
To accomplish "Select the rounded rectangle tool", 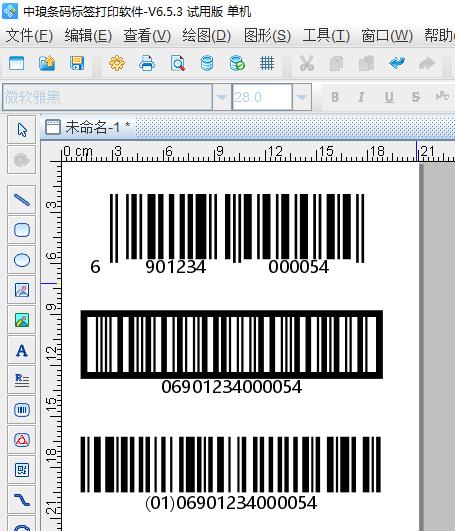I will click(x=22, y=230).
